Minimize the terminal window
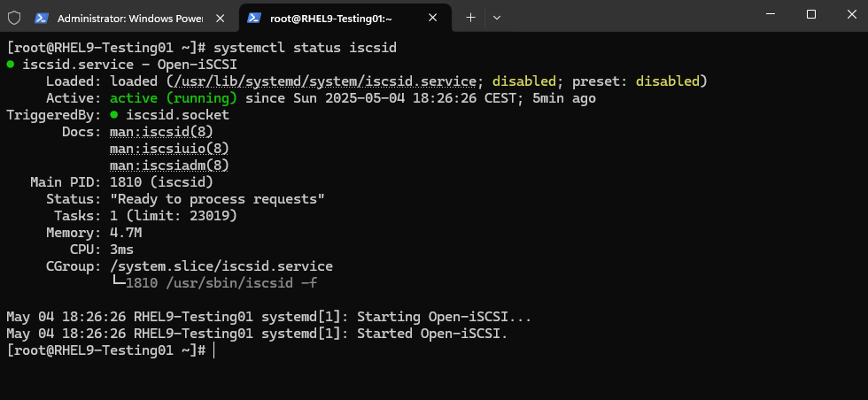Image resolution: width=868 pixels, height=400 pixels. (771, 14)
